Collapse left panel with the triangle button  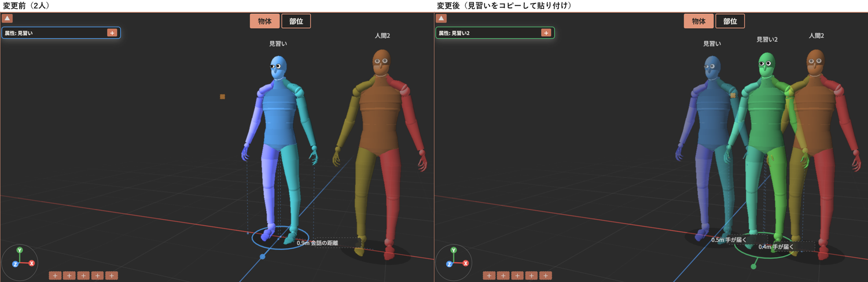[8, 18]
